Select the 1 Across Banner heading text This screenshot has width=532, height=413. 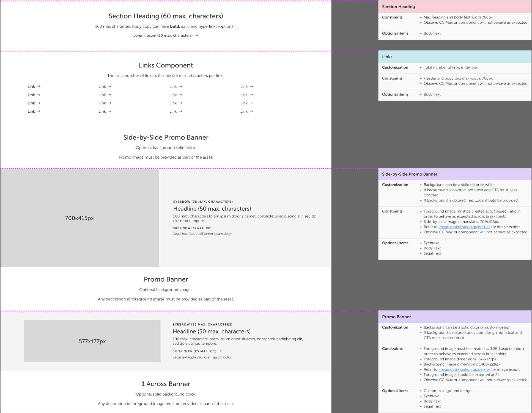[166, 384]
